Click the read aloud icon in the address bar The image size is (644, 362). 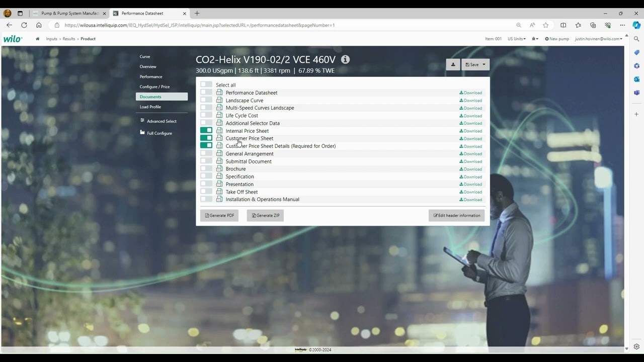[532, 25]
